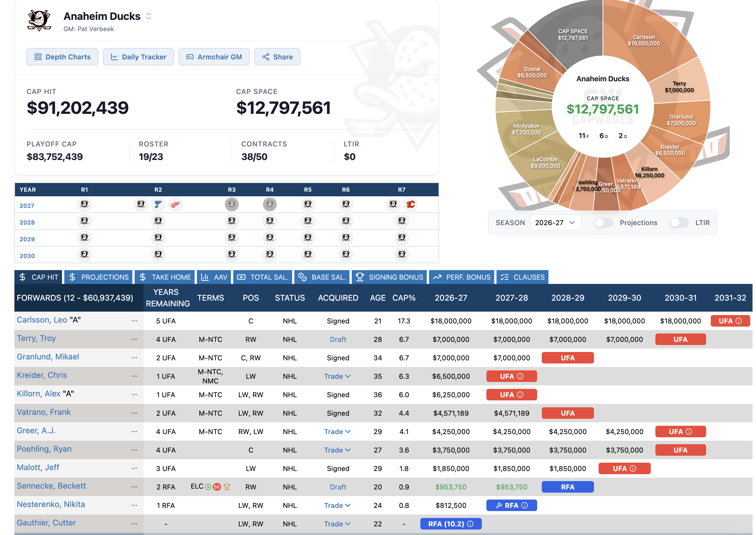Open Leo Carlsson's player page
The width and height of the screenshot is (756, 535).
click(42, 320)
